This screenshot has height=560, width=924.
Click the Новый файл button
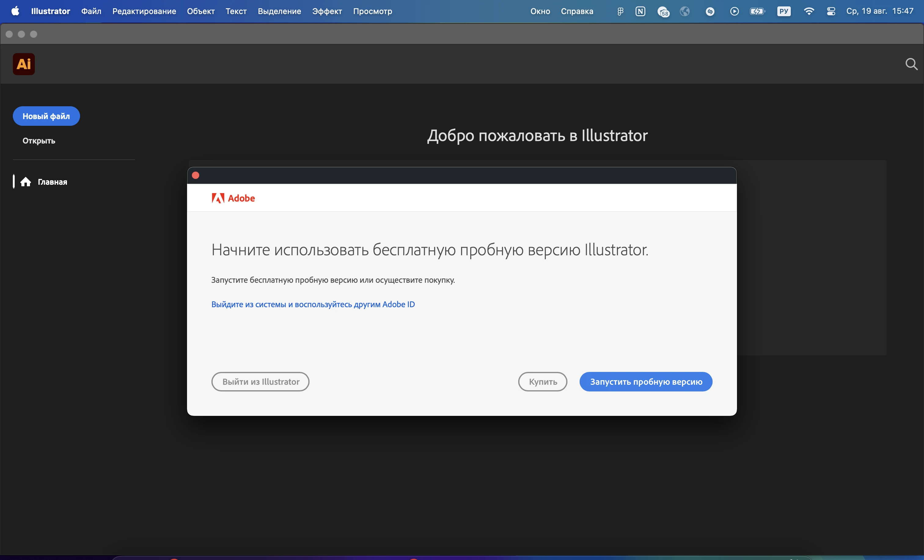coord(46,116)
